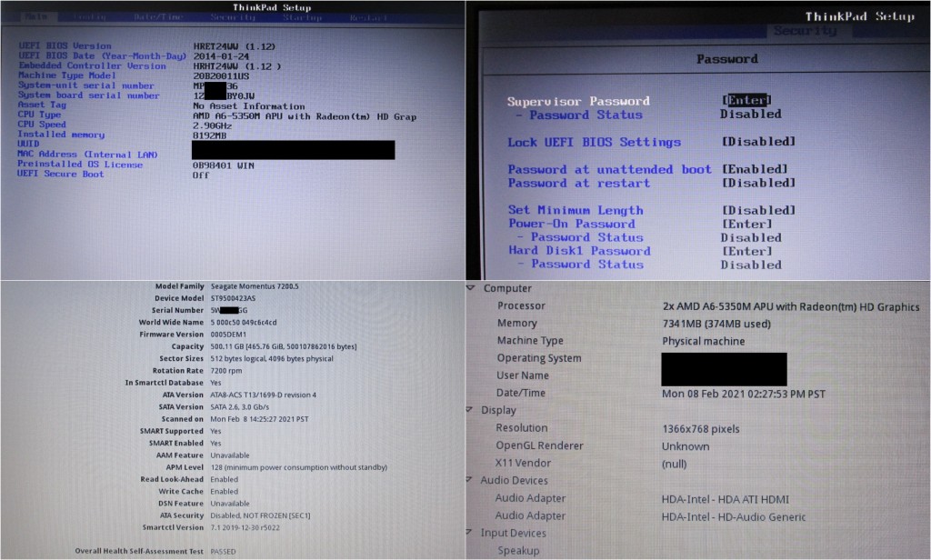Select the Processor row
The image size is (931, 560).
707,306
